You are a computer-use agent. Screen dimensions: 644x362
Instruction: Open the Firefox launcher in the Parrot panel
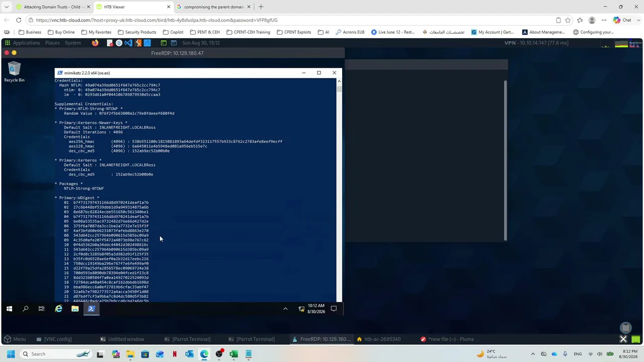95,43
